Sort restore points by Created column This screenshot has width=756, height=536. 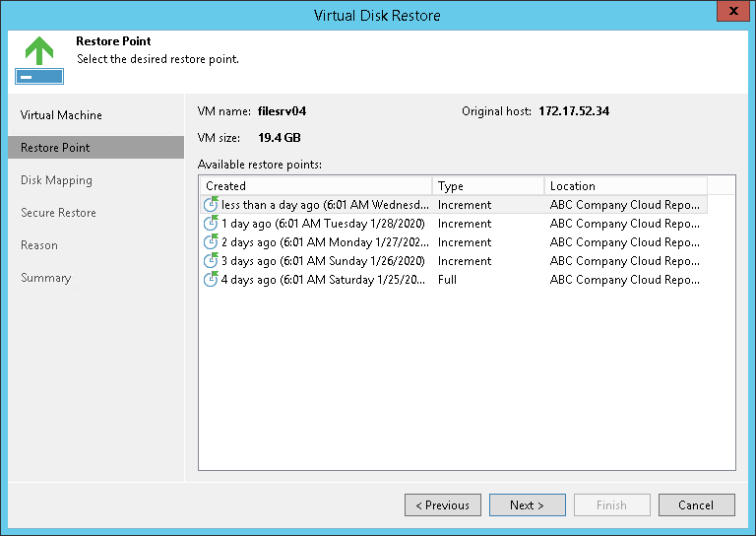[315, 186]
